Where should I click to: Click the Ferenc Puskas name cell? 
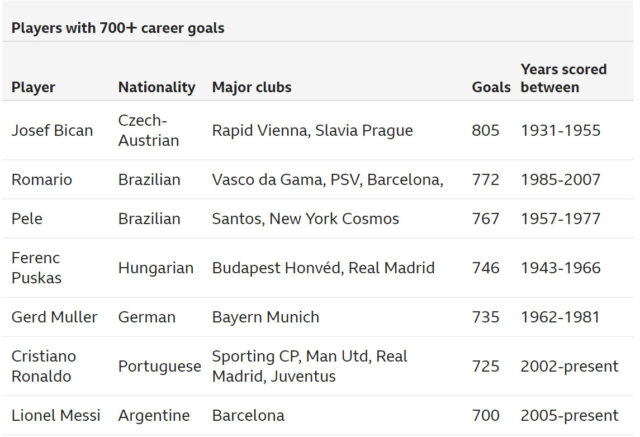click(36, 268)
